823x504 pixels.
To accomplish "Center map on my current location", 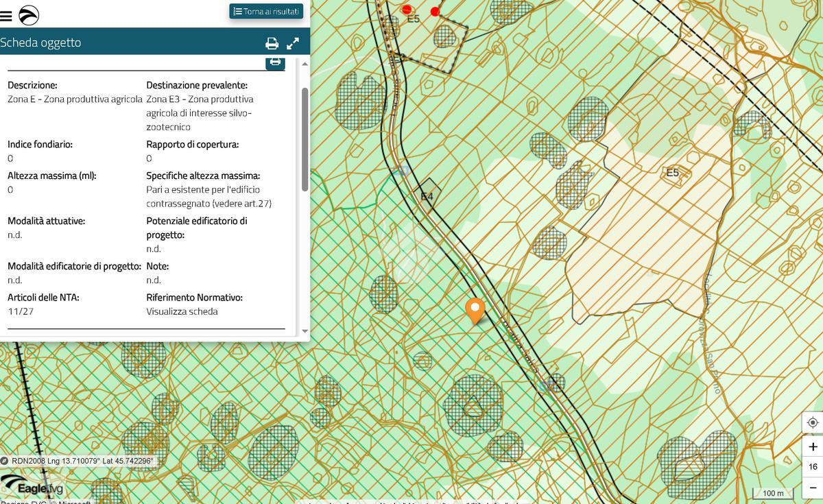I will 813,422.
